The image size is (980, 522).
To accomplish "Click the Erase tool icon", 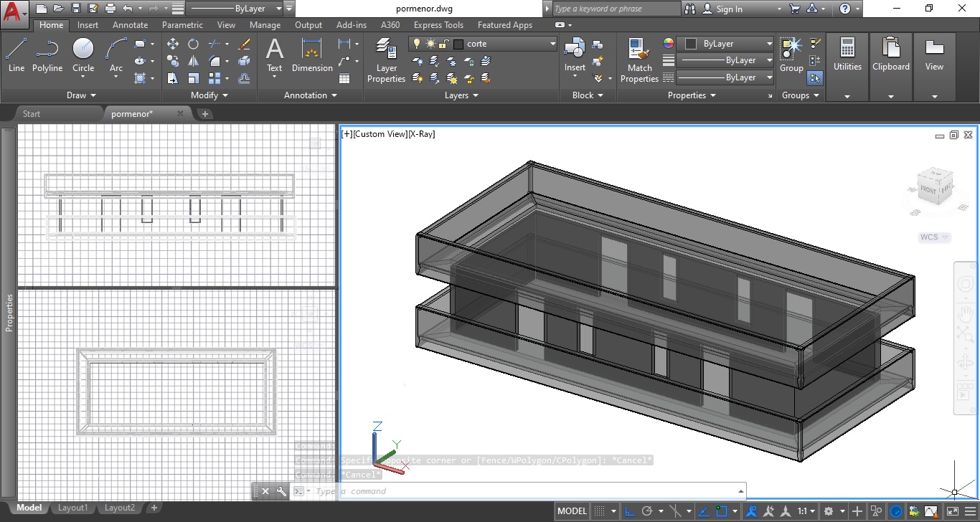I will 244,44.
